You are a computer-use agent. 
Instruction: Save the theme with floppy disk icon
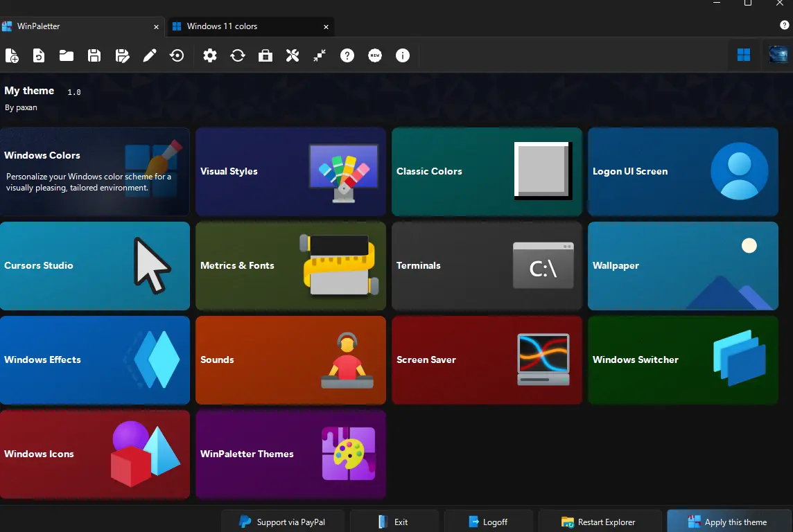click(94, 55)
